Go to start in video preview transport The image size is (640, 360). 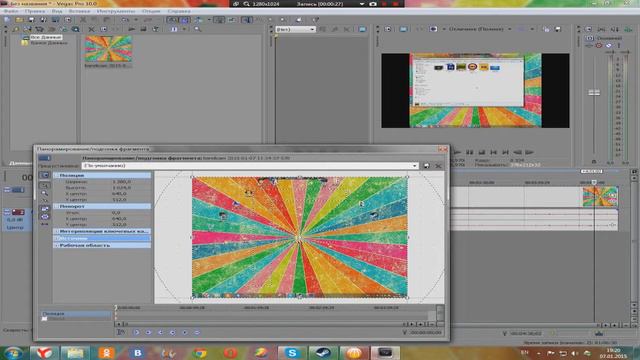click(x=493, y=152)
